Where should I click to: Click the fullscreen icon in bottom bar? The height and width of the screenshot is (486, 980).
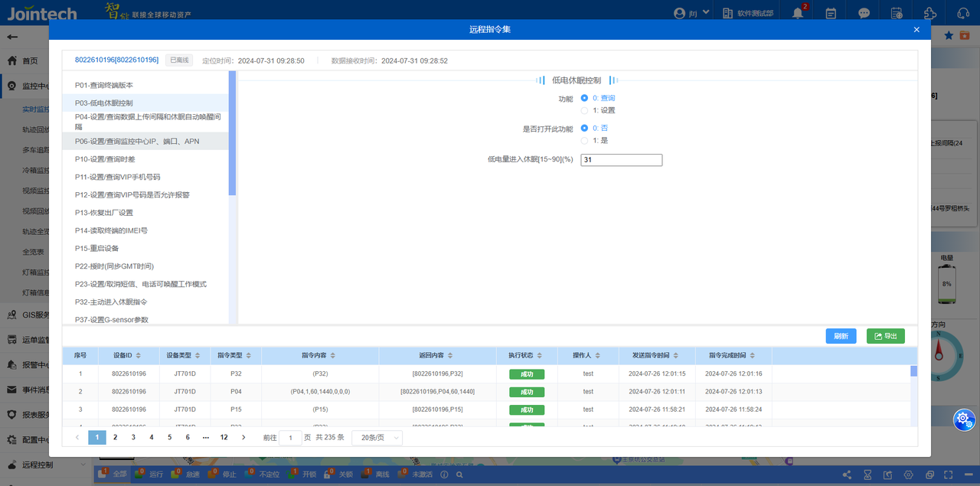[948, 475]
